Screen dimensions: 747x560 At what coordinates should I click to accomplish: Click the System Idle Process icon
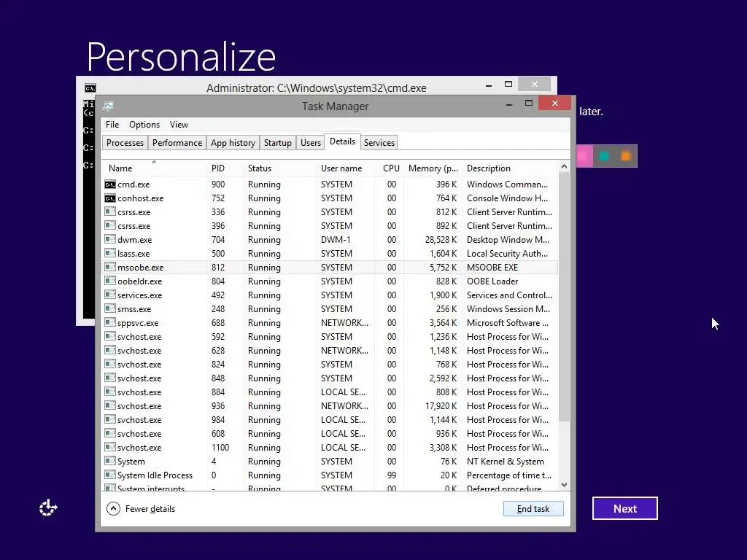[110, 475]
